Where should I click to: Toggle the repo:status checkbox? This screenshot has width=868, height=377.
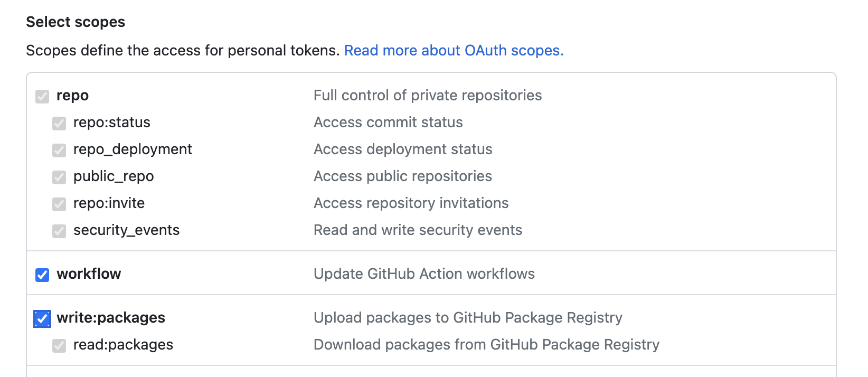[59, 124]
